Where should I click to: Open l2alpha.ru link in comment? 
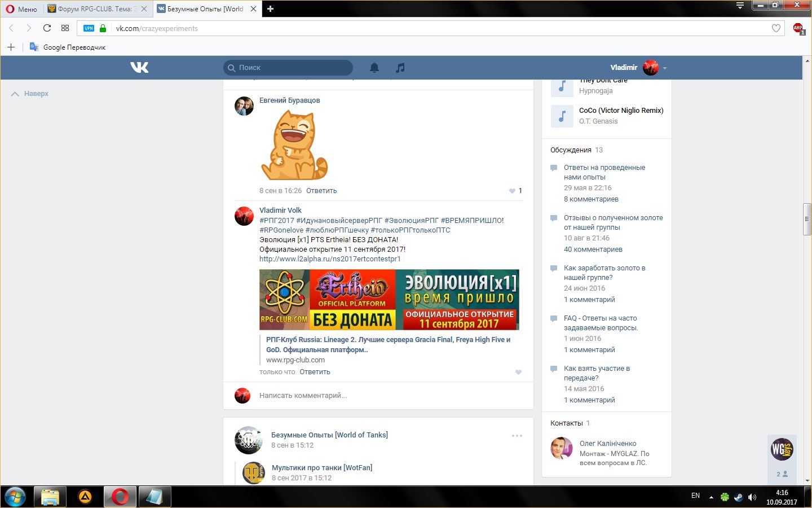point(330,259)
